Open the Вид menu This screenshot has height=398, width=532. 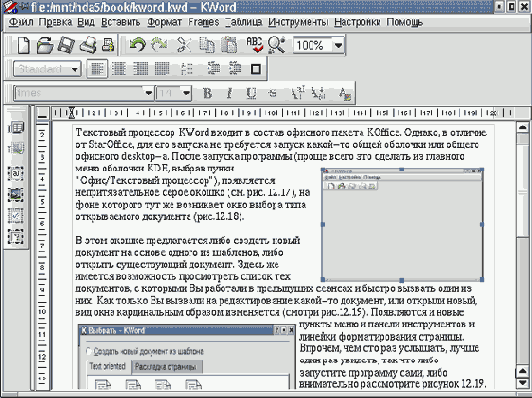[x=86, y=22]
